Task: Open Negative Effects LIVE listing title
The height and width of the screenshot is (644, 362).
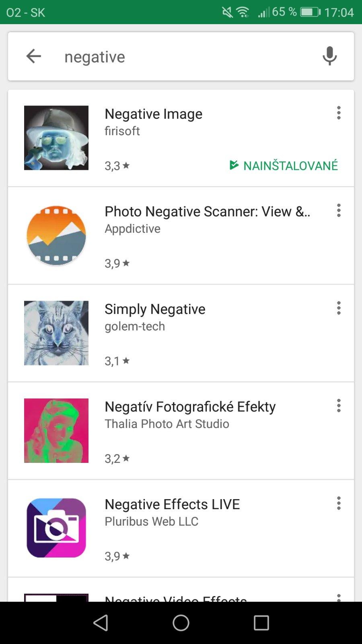Action: (x=172, y=504)
